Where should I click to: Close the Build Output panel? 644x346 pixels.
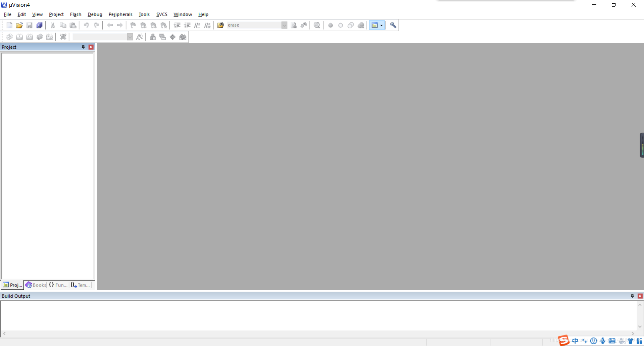coord(640,296)
